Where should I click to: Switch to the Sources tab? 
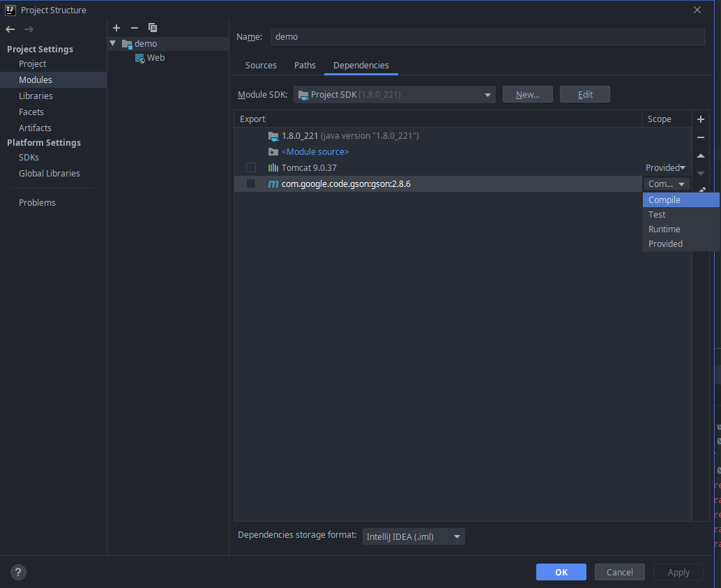click(261, 66)
